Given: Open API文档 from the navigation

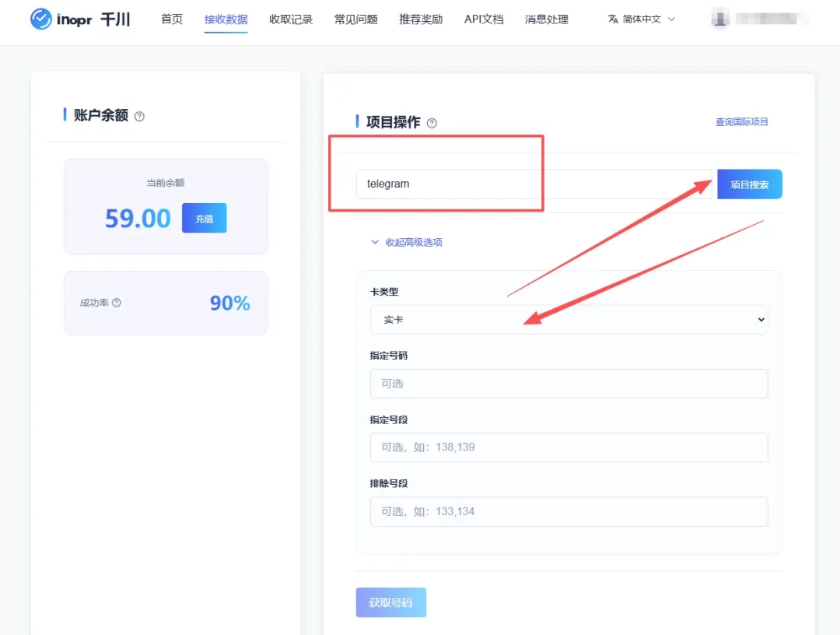Looking at the screenshot, I should [x=484, y=19].
